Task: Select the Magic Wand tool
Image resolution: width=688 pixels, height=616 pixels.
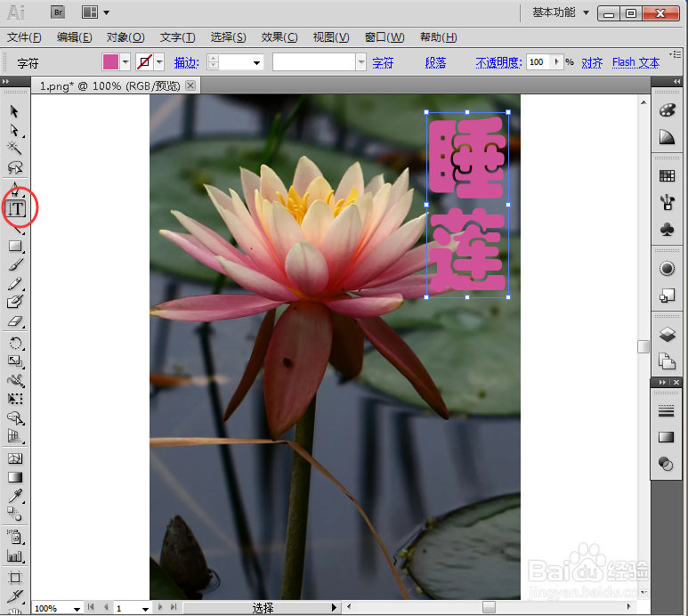Action: point(14,149)
